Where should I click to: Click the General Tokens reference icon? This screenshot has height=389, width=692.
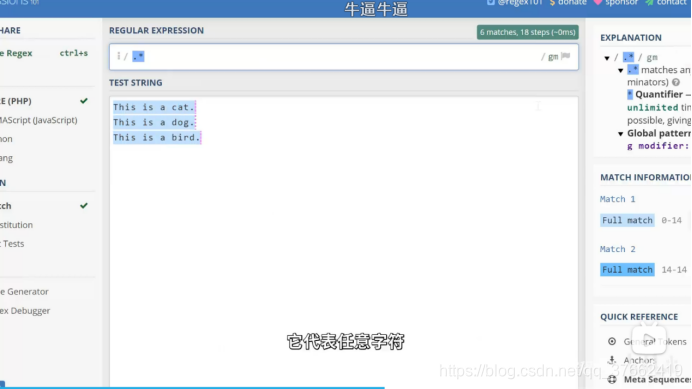612,341
